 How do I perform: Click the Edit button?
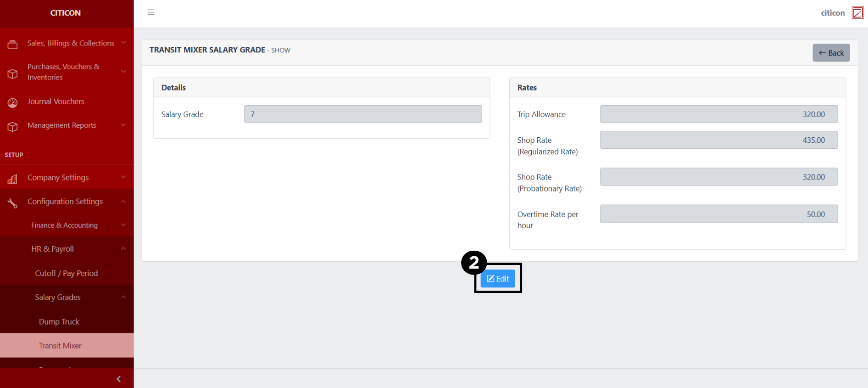click(x=498, y=279)
